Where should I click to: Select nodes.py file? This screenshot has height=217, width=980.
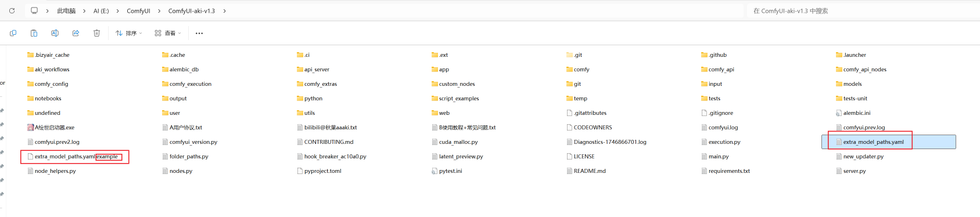(177, 171)
